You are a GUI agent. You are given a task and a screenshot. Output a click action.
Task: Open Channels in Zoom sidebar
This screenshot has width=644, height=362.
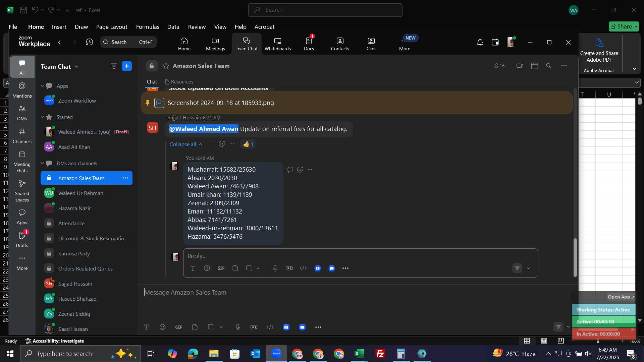[22, 136]
